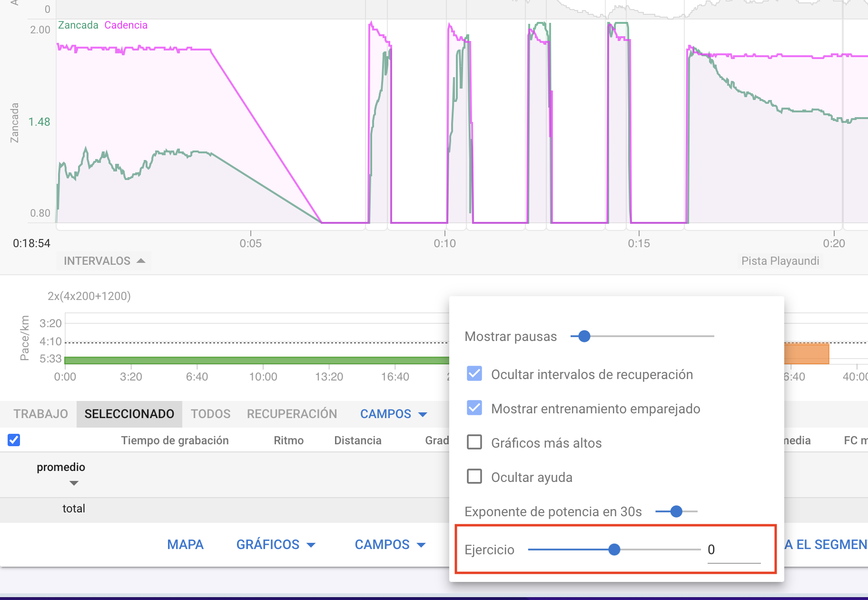The width and height of the screenshot is (868, 600).
Task: Enable Gráficos más altos checkbox
Action: [x=474, y=442]
